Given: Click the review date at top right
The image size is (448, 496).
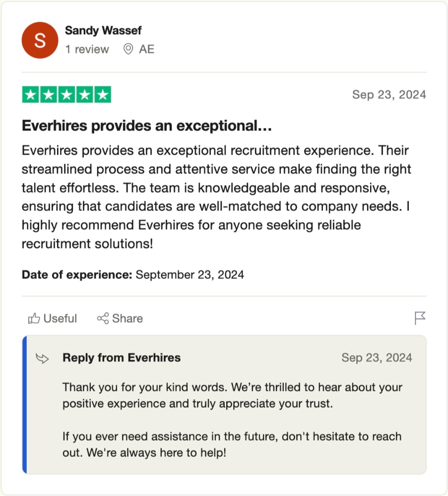Looking at the screenshot, I should click(x=389, y=95).
